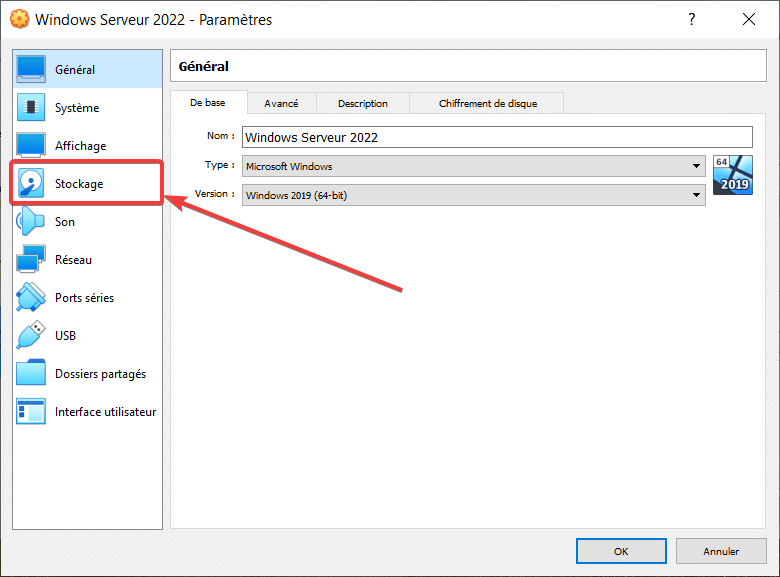Click the Stockage disk icon
Viewport: 780px width, 577px height.
(x=31, y=184)
